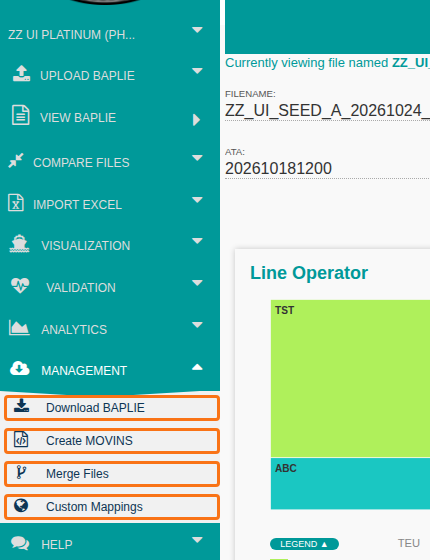Viewport: 430px width, 560px height.
Task: Open the ANALYTICS menu label
Action: coord(74,329)
